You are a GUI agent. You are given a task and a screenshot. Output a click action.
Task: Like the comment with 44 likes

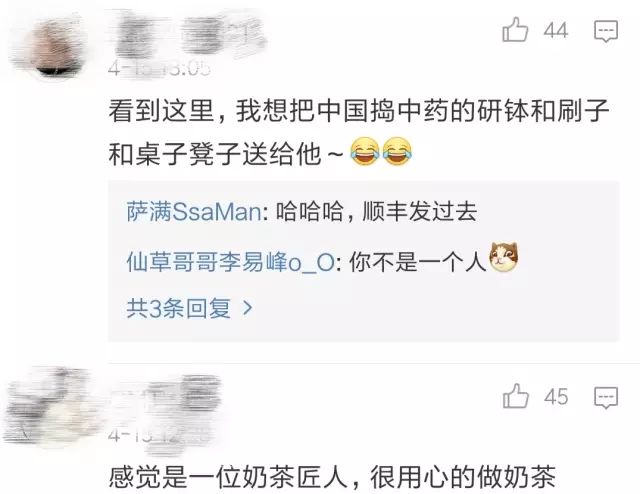(x=515, y=30)
